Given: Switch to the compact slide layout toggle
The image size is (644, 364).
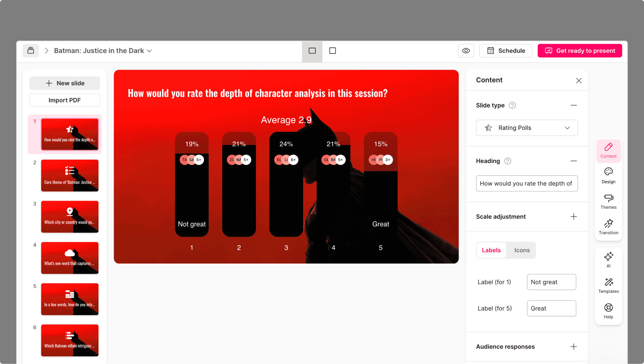Looking at the screenshot, I should pyautogui.click(x=333, y=50).
